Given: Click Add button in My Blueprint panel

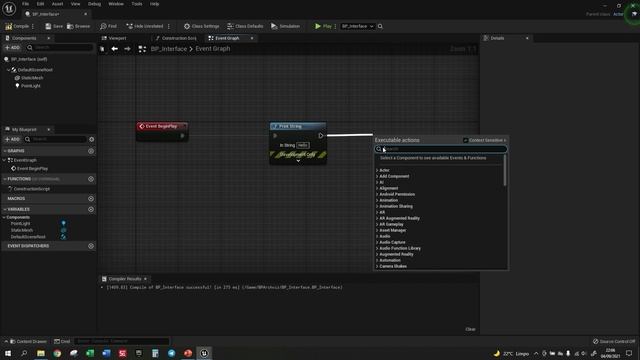Looking at the screenshot, I should [12, 139].
